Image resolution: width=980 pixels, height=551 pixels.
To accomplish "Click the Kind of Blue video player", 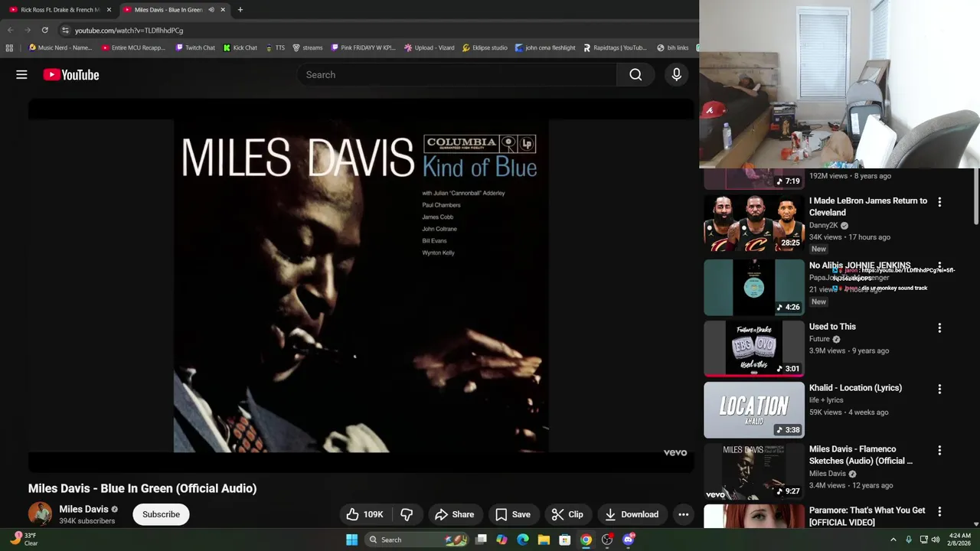I will [361, 285].
